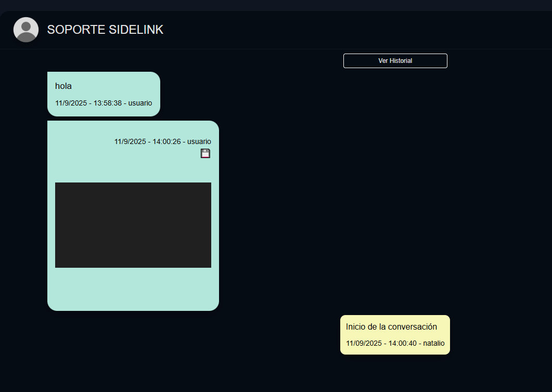Click the floppy disk save icon

point(206,153)
